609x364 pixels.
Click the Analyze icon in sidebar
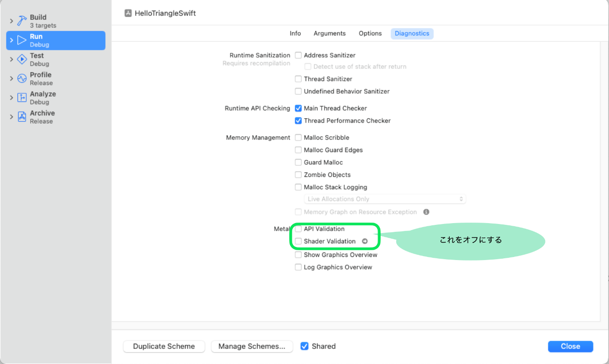pyautogui.click(x=22, y=98)
